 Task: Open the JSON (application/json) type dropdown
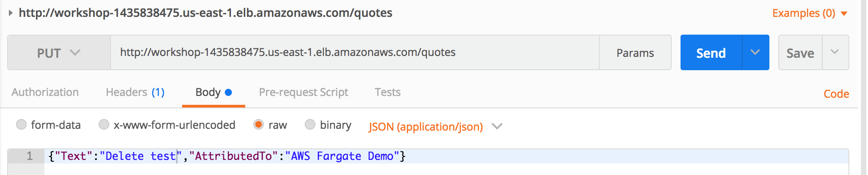point(435,127)
